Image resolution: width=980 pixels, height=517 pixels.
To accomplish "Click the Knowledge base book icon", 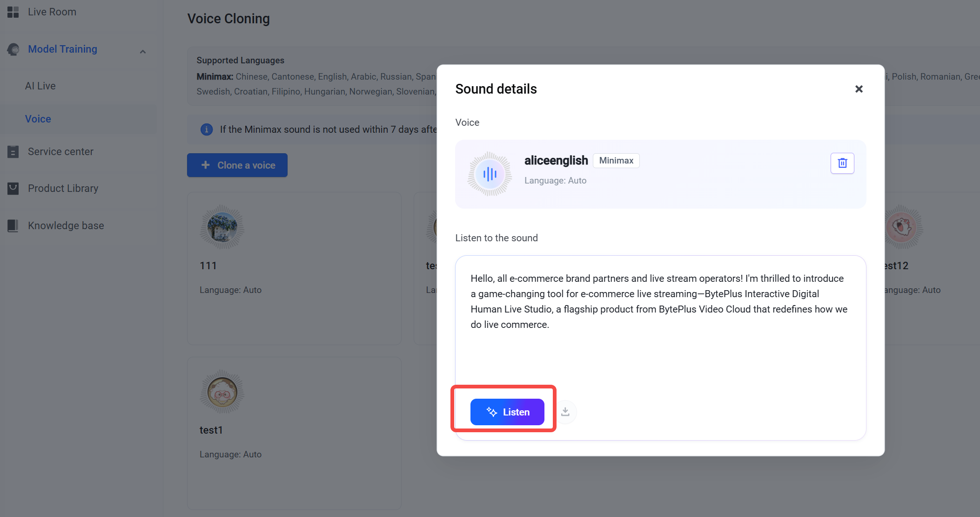I will point(13,225).
